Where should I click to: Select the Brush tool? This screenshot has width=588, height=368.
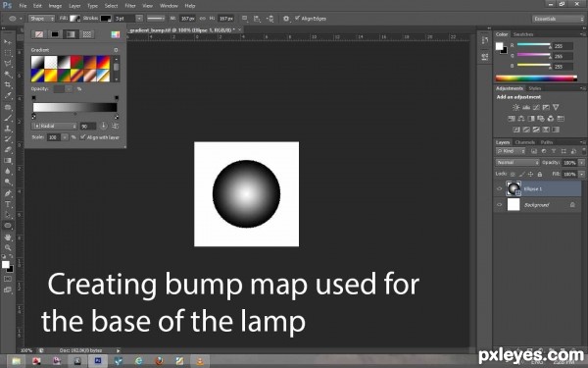pos(8,118)
